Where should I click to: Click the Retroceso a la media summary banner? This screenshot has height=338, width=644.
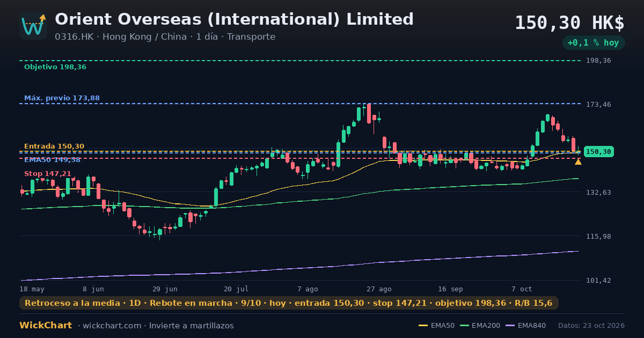coord(289,303)
